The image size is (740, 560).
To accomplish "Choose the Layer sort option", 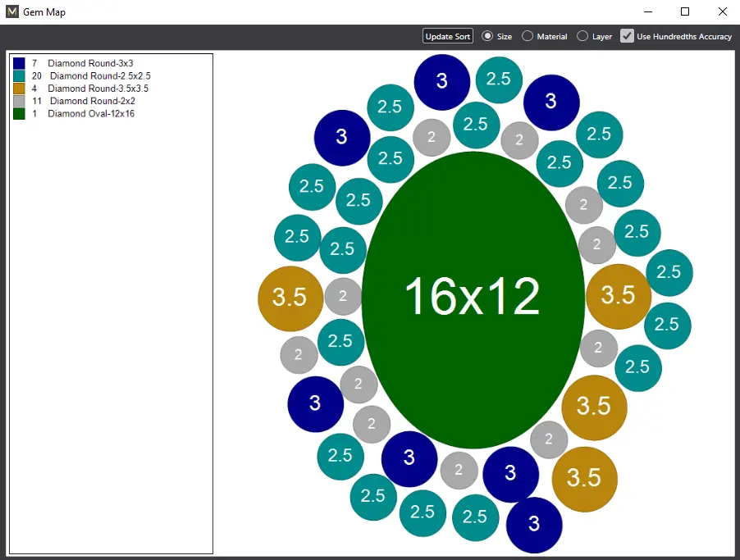I will [x=582, y=36].
